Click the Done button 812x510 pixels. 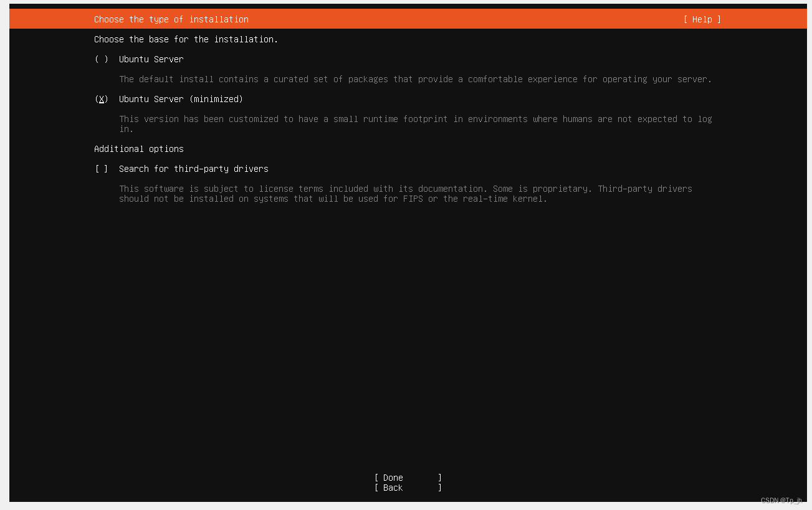pos(408,478)
